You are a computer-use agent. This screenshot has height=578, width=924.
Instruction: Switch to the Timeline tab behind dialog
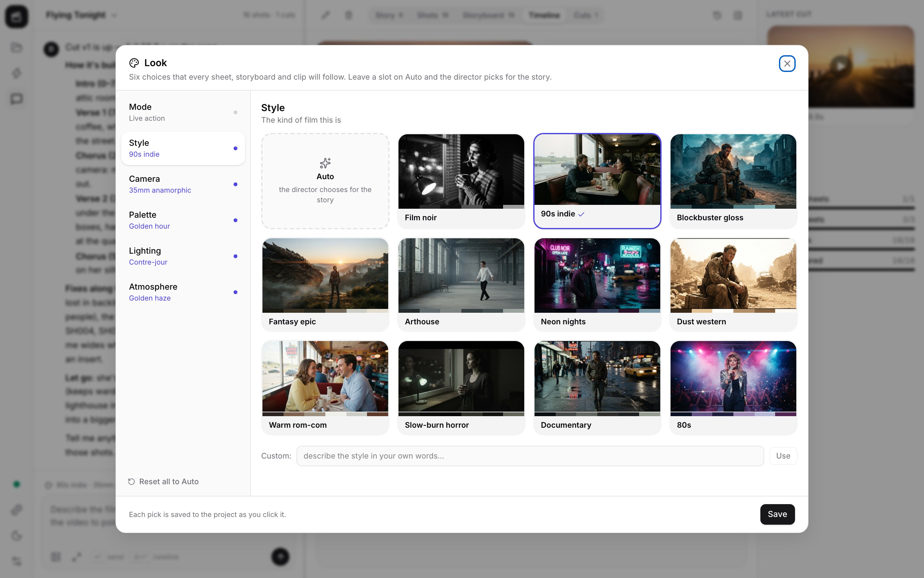pyautogui.click(x=544, y=15)
